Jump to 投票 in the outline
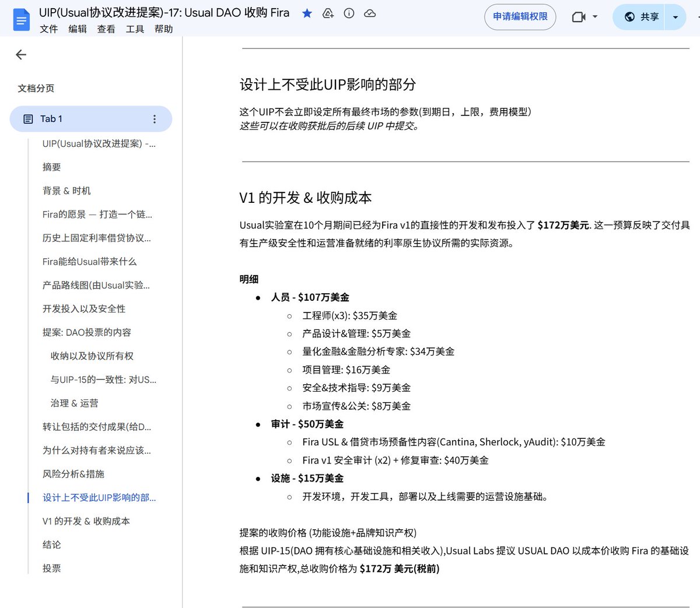The width and height of the screenshot is (700, 608). (x=52, y=568)
